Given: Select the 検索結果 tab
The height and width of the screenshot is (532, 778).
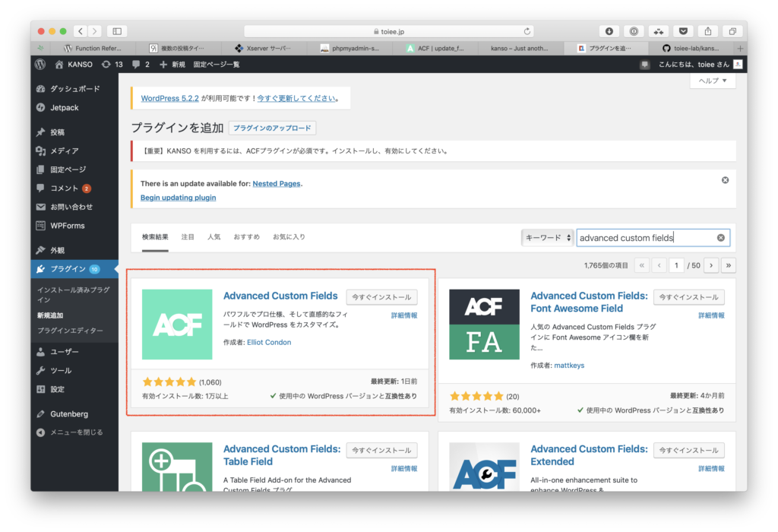Looking at the screenshot, I should [155, 237].
